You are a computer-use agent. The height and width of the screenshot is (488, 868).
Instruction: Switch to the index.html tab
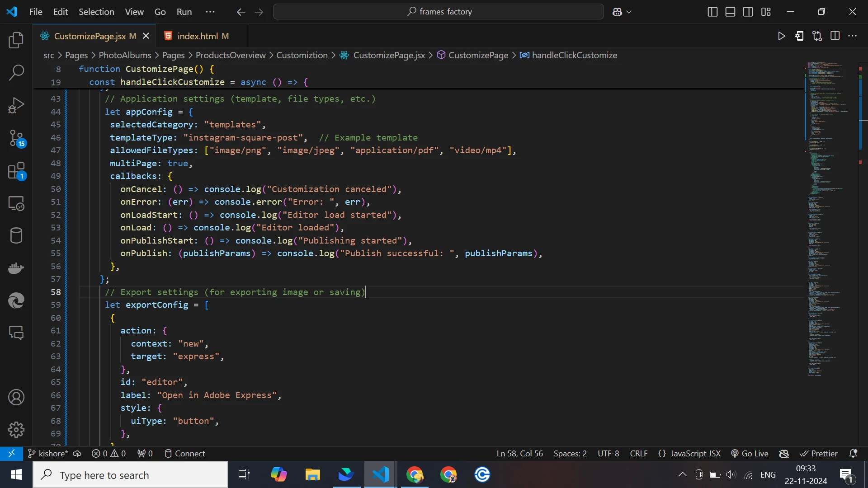pyautogui.click(x=198, y=36)
